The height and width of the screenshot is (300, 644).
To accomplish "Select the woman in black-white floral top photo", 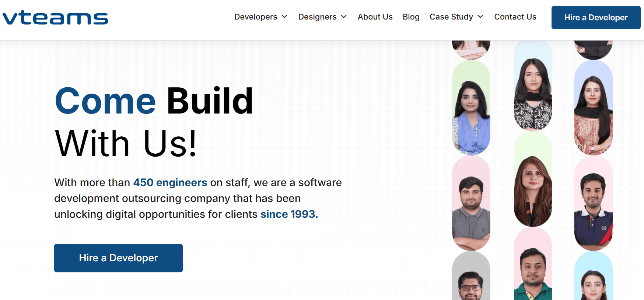I will 533,85.
